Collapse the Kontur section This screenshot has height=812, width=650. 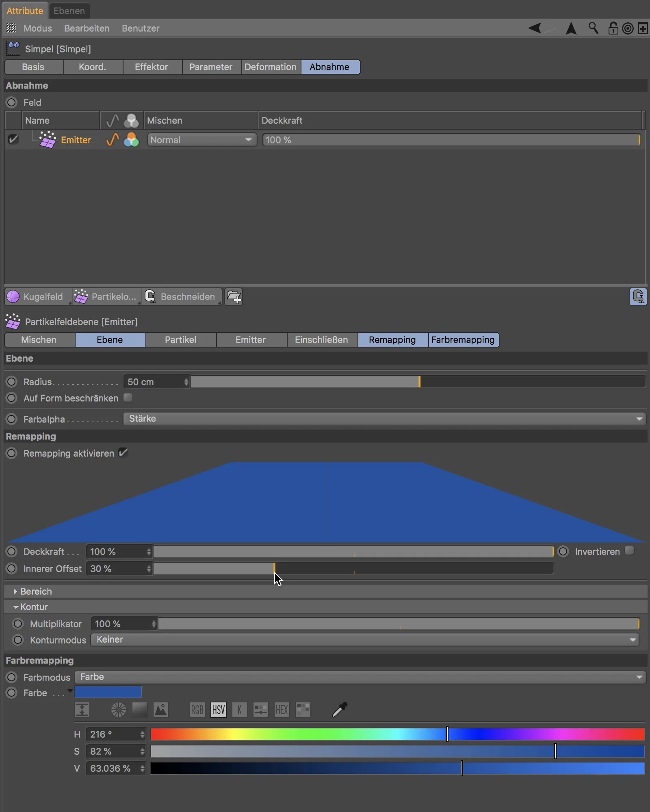click(x=15, y=607)
